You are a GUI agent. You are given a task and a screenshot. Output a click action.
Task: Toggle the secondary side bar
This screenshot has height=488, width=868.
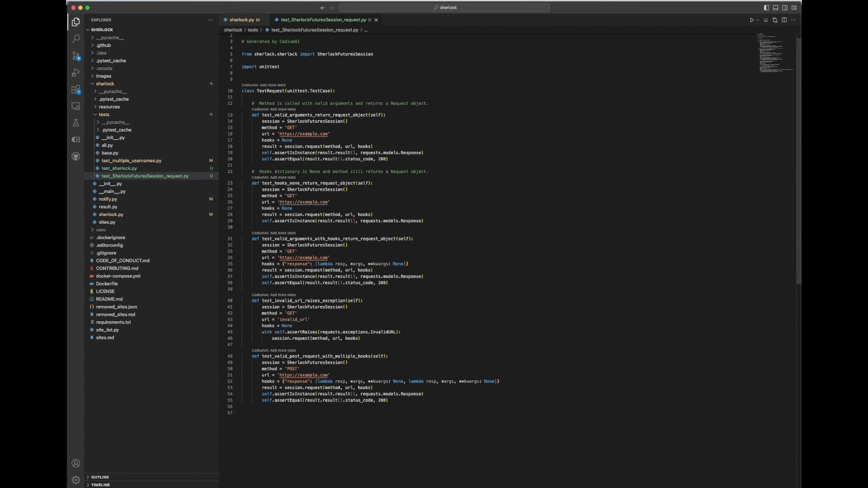click(785, 8)
